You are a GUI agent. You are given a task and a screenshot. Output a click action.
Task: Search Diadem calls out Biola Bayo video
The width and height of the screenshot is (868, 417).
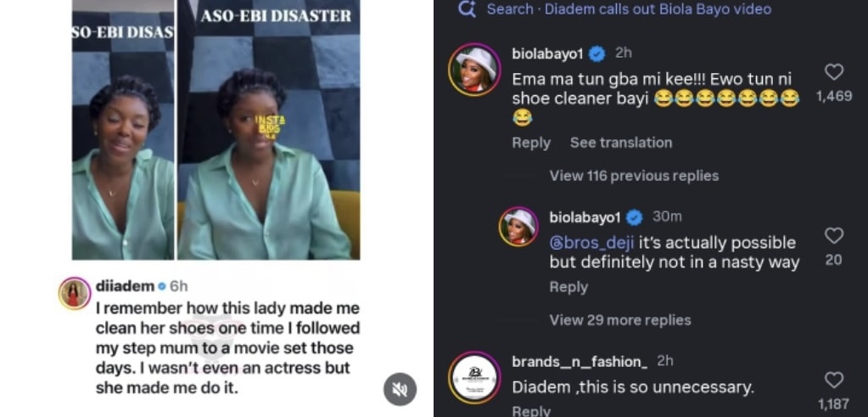629,8
